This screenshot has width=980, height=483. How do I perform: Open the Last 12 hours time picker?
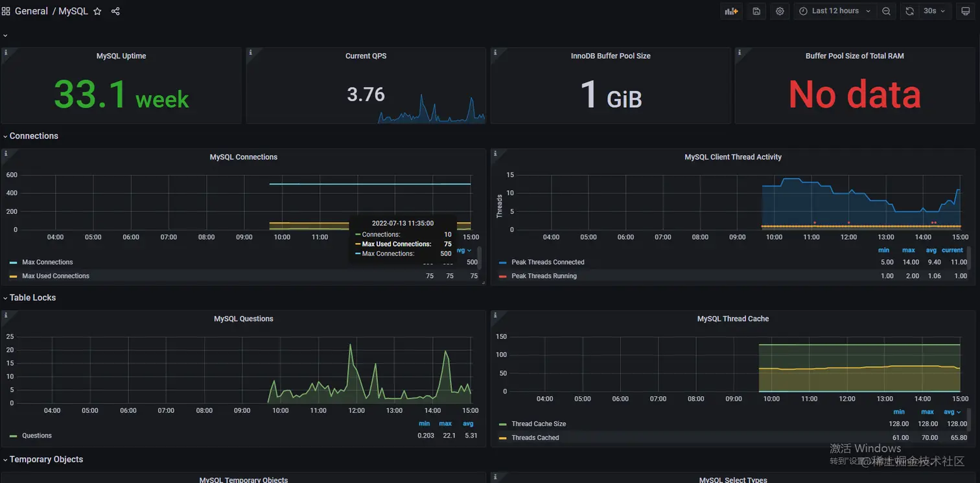click(x=835, y=11)
